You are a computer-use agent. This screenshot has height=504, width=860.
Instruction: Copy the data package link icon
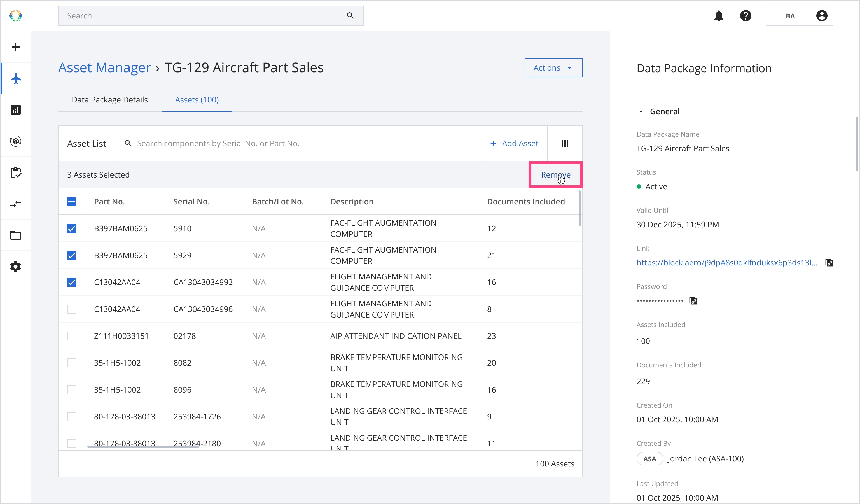[829, 263]
